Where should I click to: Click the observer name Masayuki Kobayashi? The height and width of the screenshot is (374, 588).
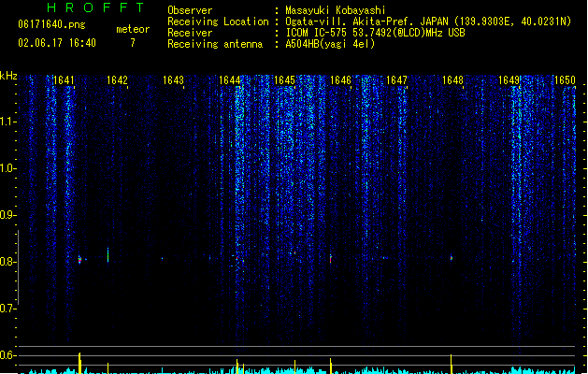(x=336, y=10)
